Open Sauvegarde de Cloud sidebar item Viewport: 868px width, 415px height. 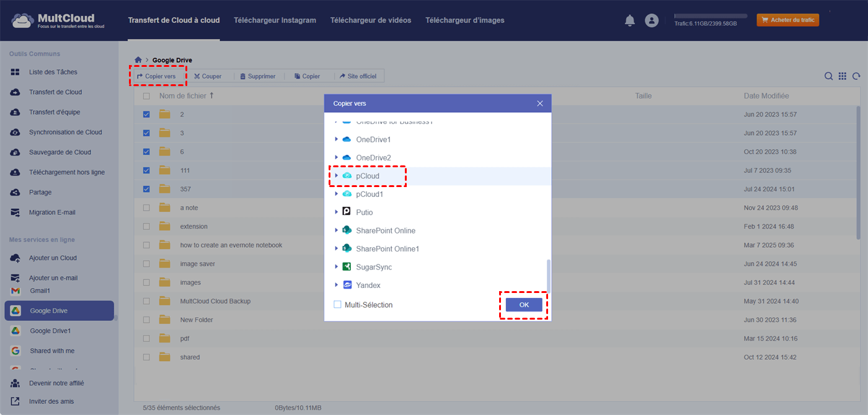click(x=60, y=152)
